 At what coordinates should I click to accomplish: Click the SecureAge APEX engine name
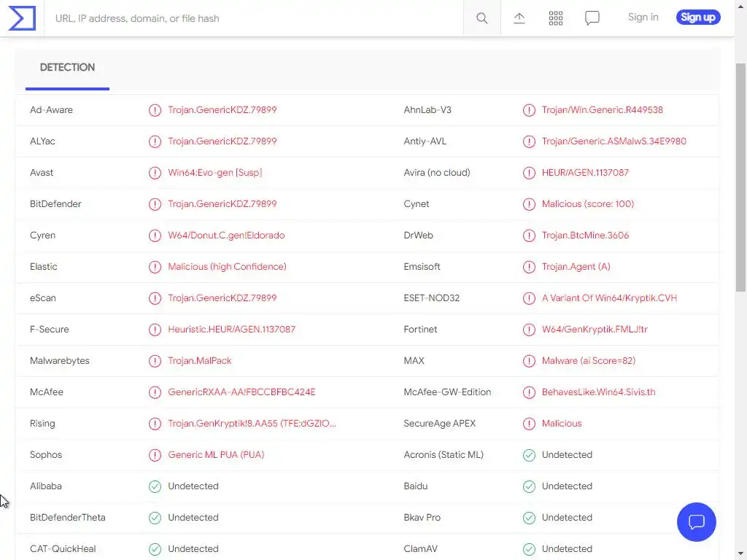[x=439, y=424]
